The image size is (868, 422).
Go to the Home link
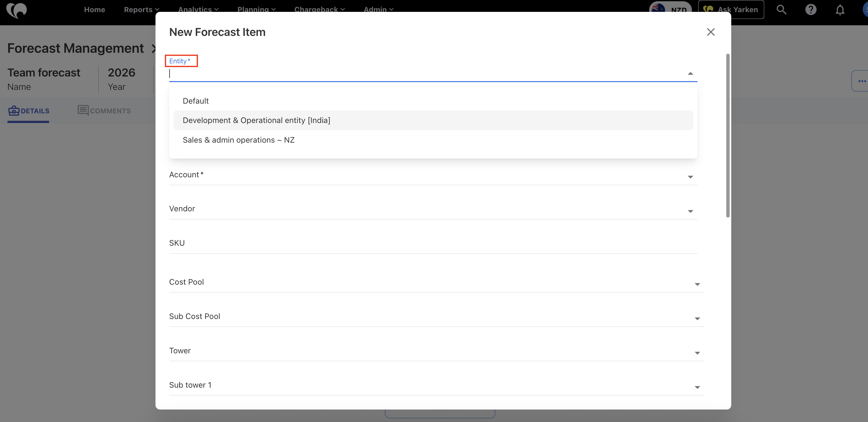pos(94,10)
